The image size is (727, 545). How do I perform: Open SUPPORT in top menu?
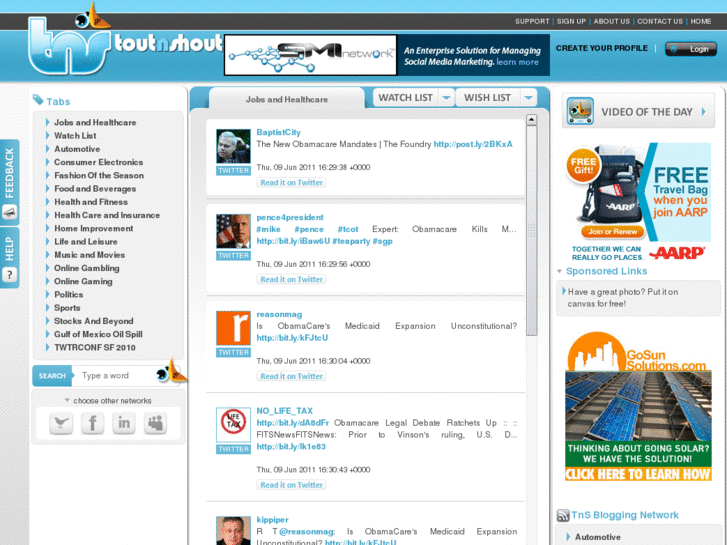click(x=532, y=21)
